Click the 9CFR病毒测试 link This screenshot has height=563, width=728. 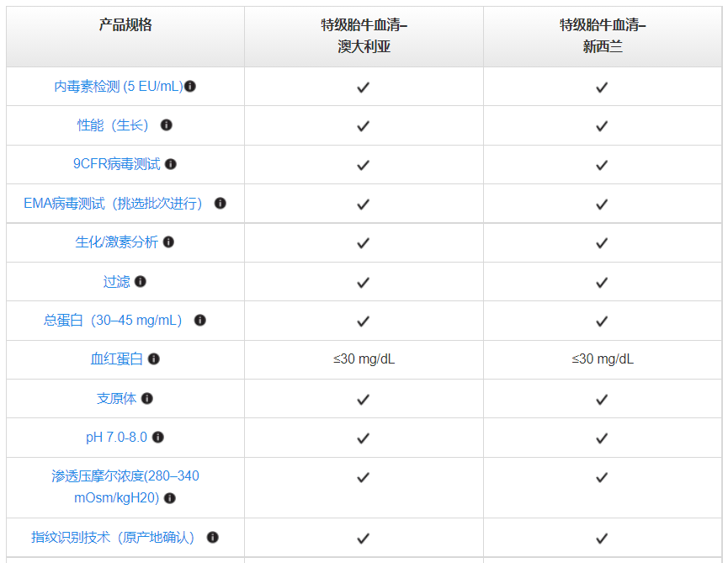click(116, 164)
